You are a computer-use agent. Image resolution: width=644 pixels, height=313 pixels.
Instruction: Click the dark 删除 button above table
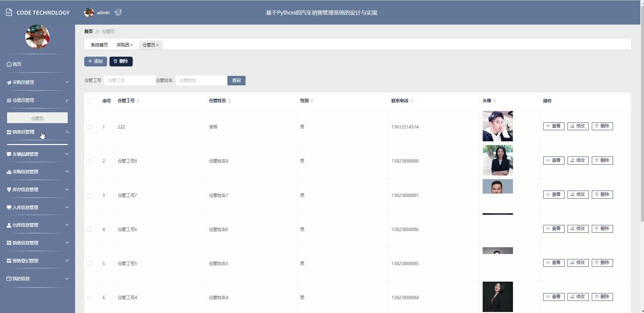pyautogui.click(x=121, y=61)
